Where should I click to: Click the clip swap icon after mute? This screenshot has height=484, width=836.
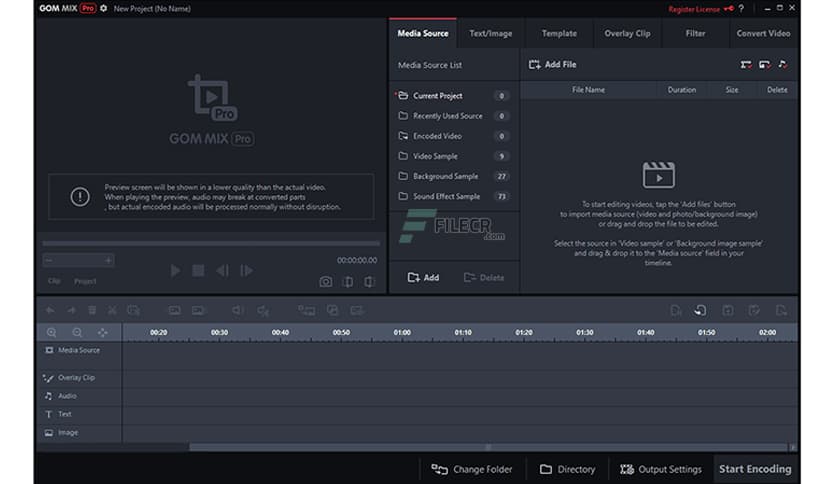[x=306, y=310]
